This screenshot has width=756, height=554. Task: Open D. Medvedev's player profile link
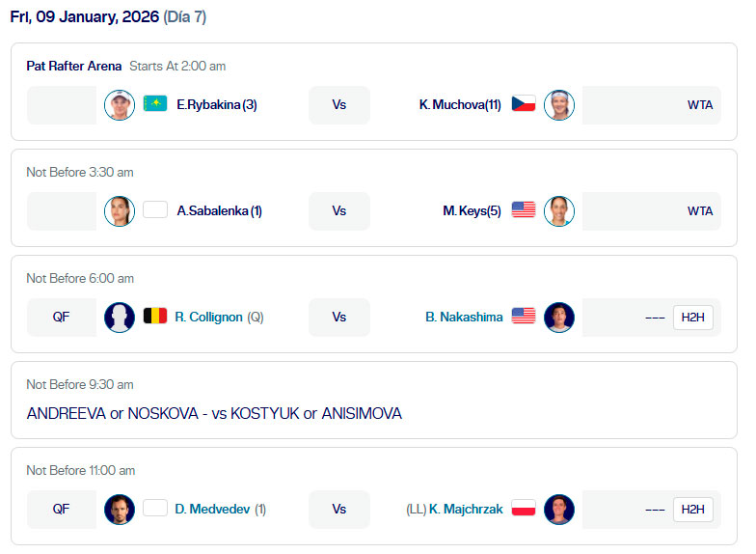click(213, 509)
